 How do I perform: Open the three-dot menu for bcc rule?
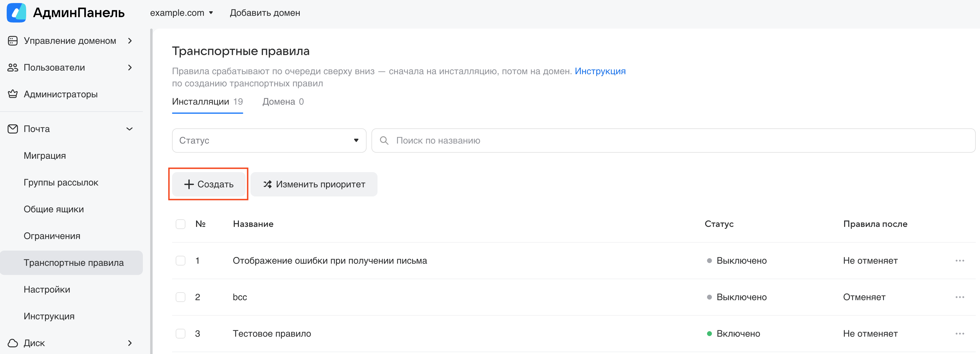[959, 297]
